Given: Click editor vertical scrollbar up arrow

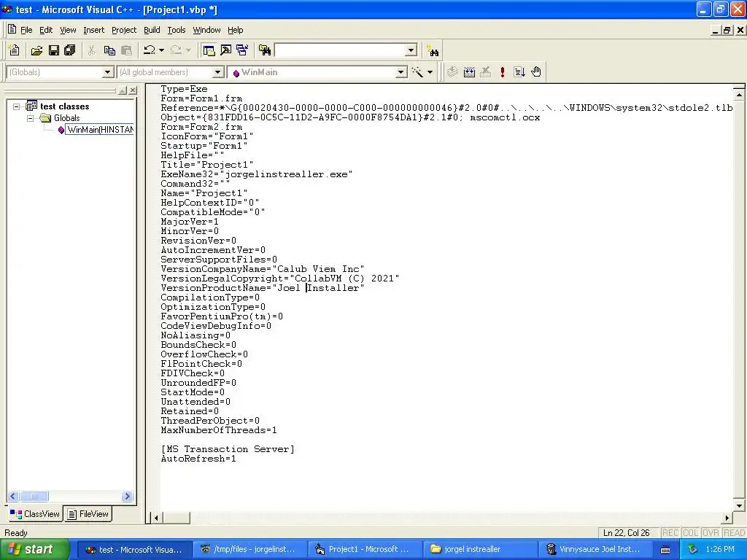Looking at the screenshot, I should (x=739, y=96).
